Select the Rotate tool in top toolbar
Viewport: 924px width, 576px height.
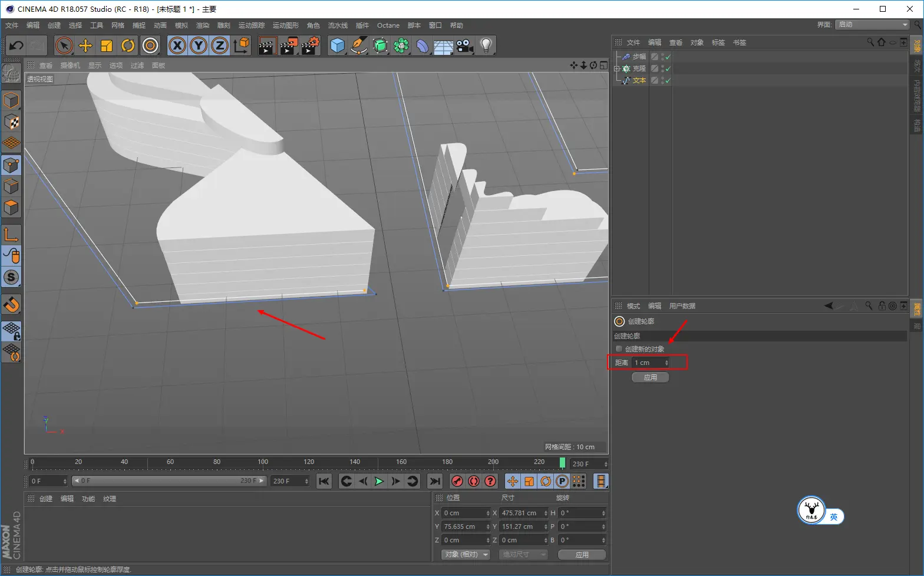tap(128, 45)
